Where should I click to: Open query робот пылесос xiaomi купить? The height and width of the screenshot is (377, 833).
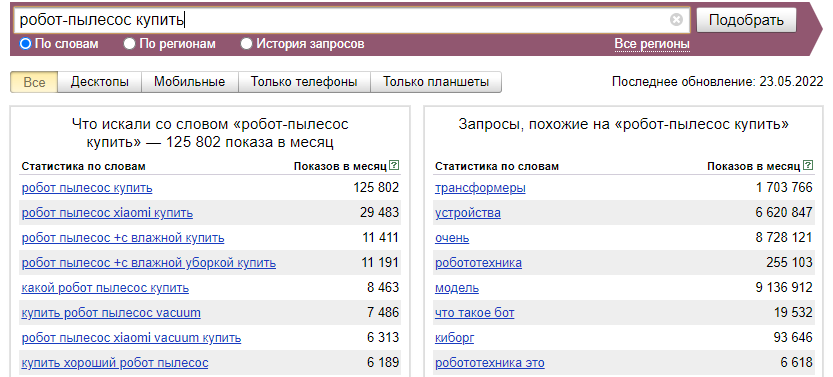107,213
